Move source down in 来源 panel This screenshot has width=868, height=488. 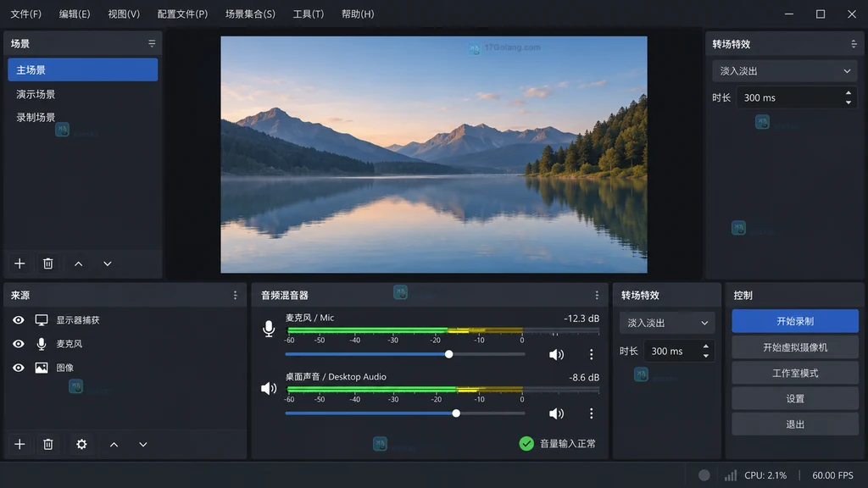[x=142, y=444]
